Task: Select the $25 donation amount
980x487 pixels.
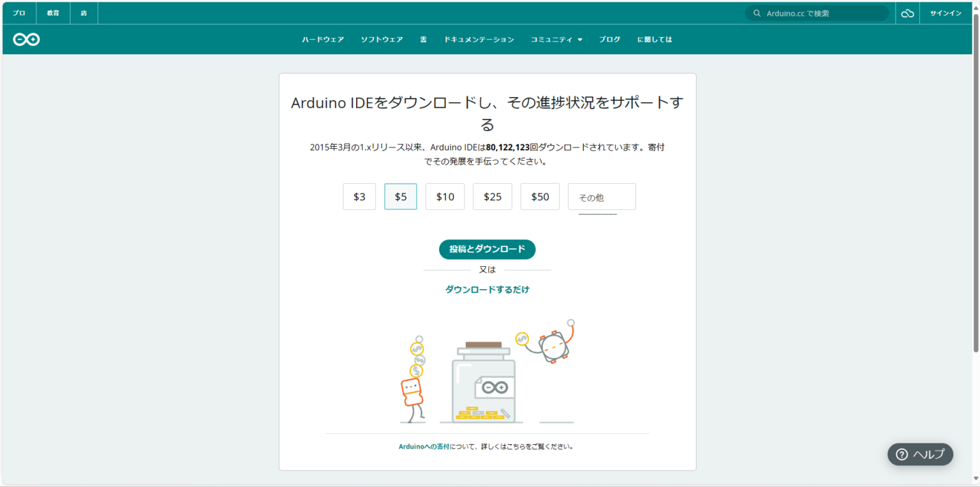Action: (492, 197)
